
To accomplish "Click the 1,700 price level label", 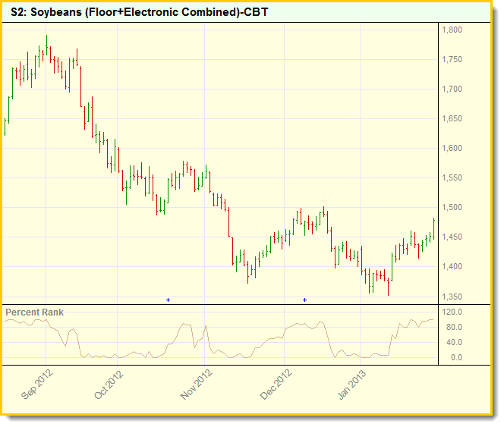I will pos(452,89).
